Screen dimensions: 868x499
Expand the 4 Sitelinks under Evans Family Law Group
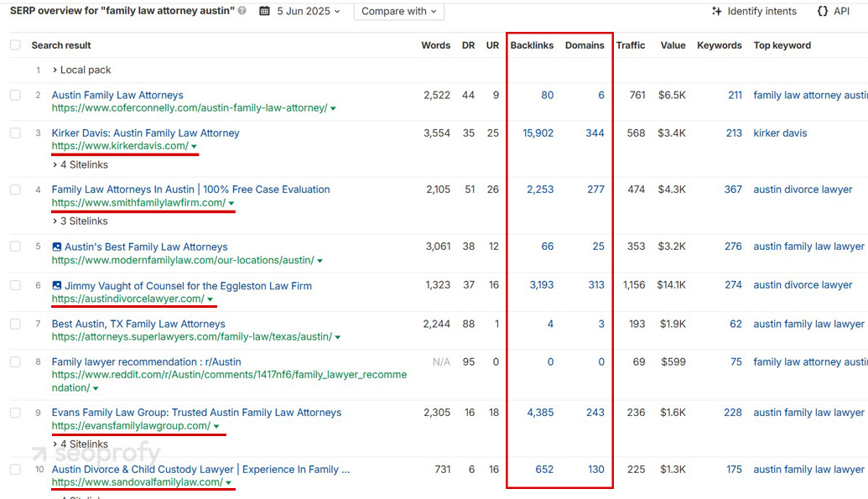click(81, 444)
